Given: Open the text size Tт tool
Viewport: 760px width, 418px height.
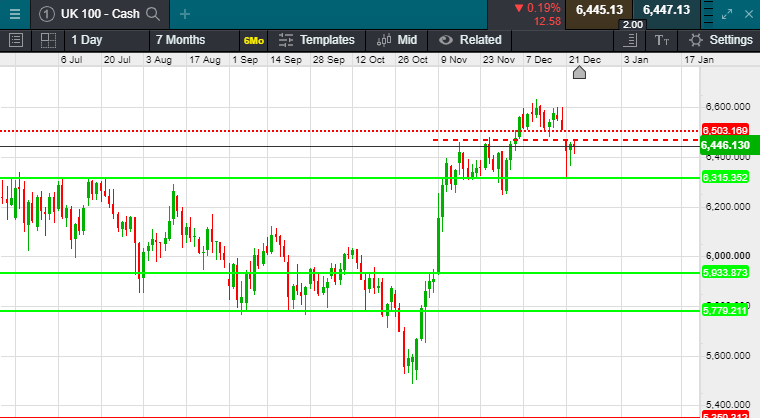Looking at the screenshot, I should 662,40.
